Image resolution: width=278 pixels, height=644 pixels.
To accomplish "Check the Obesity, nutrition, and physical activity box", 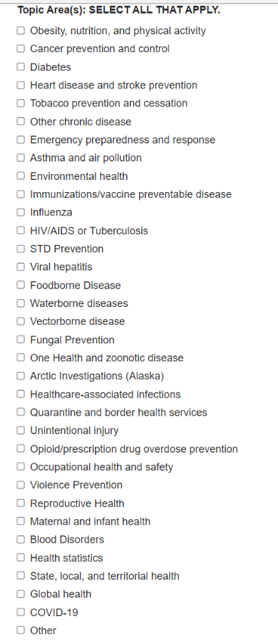I will (x=21, y=31).
